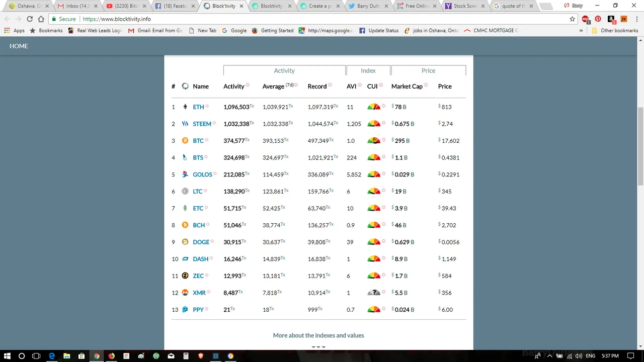644x362 pixels.
Task: Click the ZEC coin logo icon
Action: point(185,276)
